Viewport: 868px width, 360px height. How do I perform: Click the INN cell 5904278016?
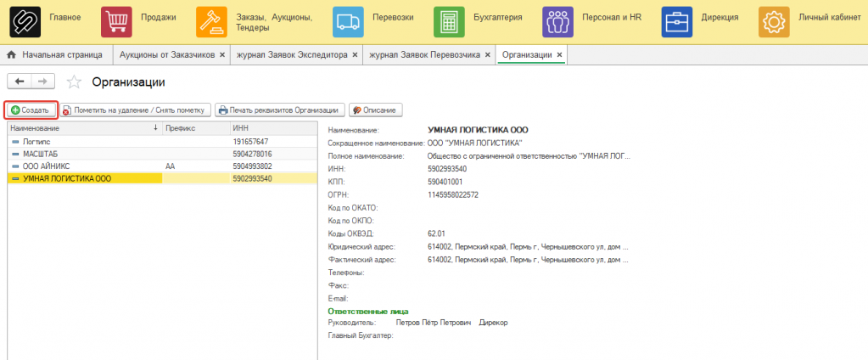253,154
